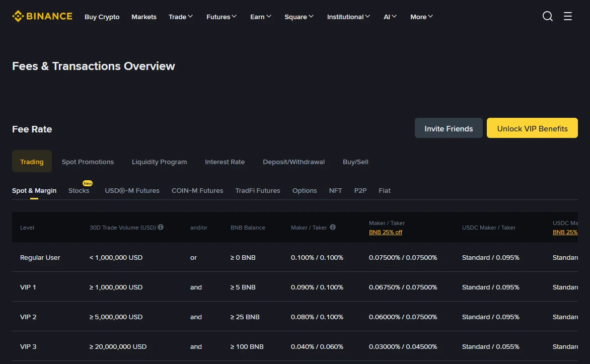Switch to Deposit/Withdrawal tab
The height and width of the screenshot is (364, 590).
(x=293, y=162)
